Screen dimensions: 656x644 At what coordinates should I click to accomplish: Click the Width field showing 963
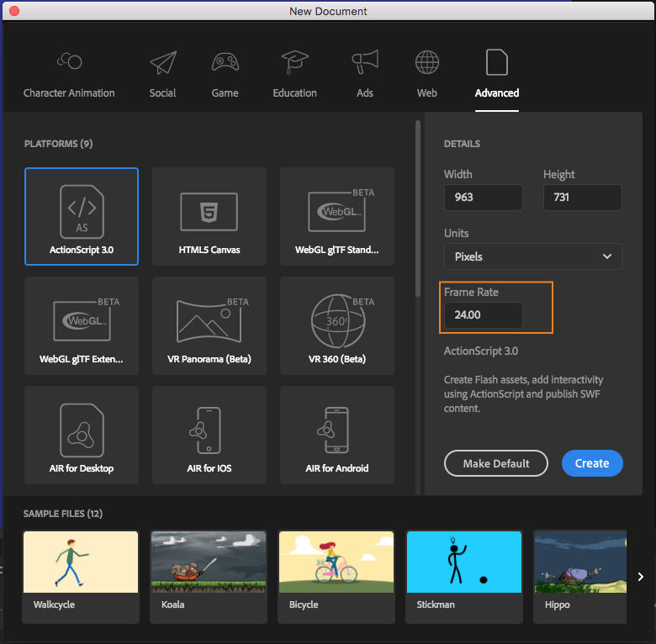pos(484,197)
